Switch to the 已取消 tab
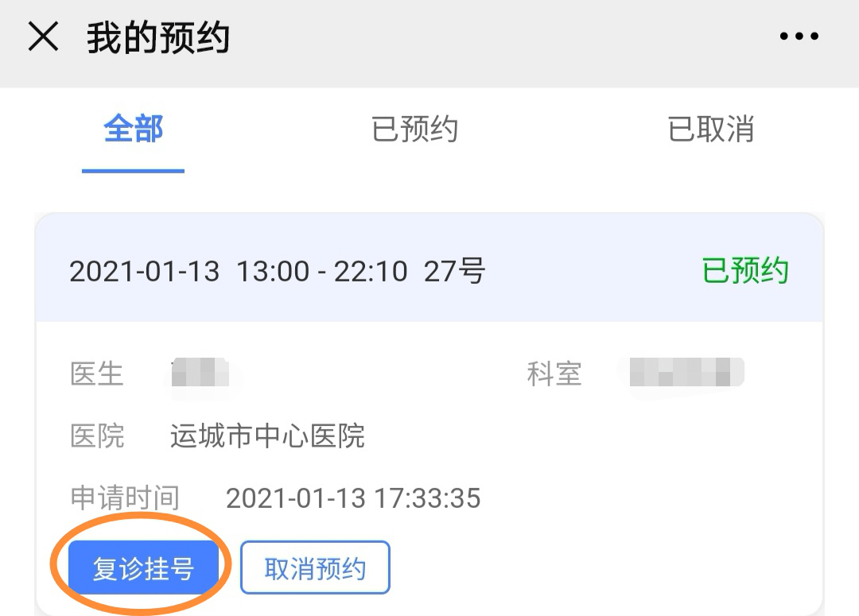The height and width of the screenshot is (616, 859). (710, 130)
